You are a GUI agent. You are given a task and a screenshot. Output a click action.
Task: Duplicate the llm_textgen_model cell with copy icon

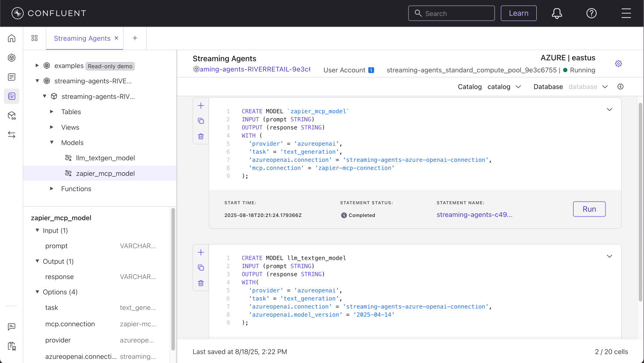(201, 268)
